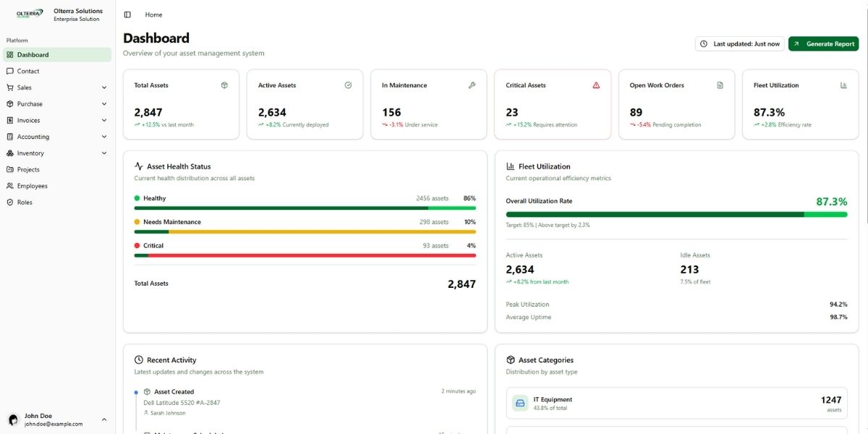This screenshot has width=868, height=434.
Task: Click the Sales cart icon
Action: [x=10, y=88]
